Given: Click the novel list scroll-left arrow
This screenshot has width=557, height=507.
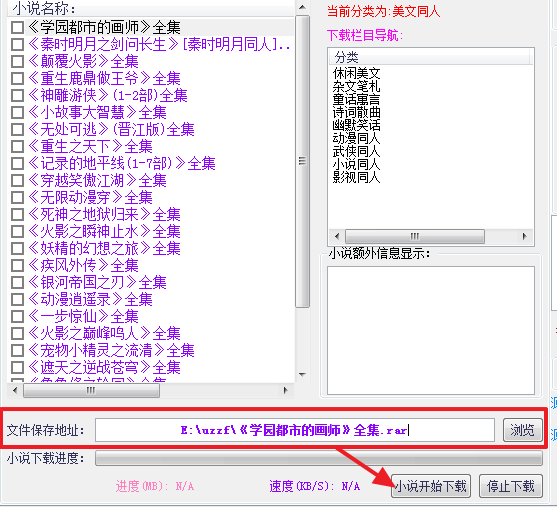Looking at the screenshot, I should pos(15,390).
